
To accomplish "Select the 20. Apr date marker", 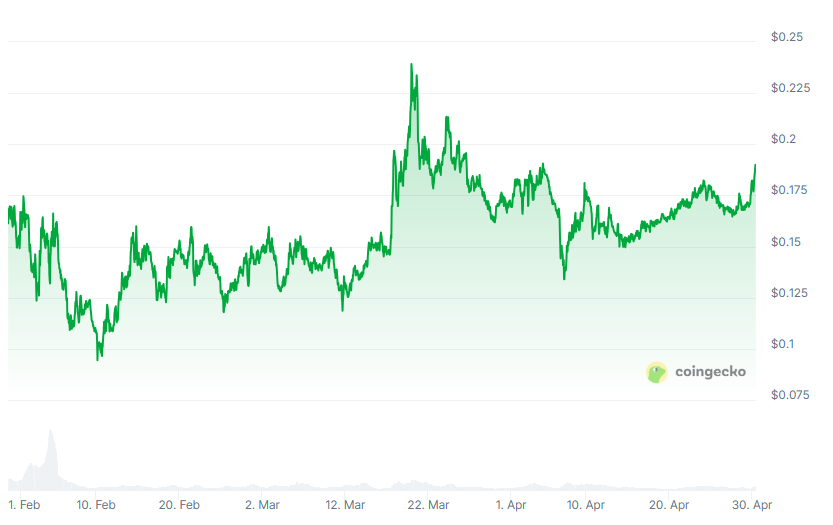I will [x=669, y=506].
